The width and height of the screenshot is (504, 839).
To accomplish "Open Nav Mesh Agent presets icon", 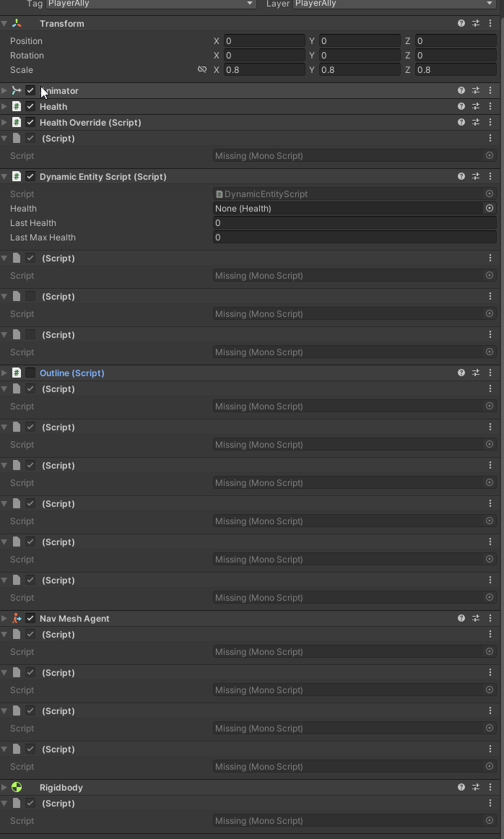I will pos(476,619).
